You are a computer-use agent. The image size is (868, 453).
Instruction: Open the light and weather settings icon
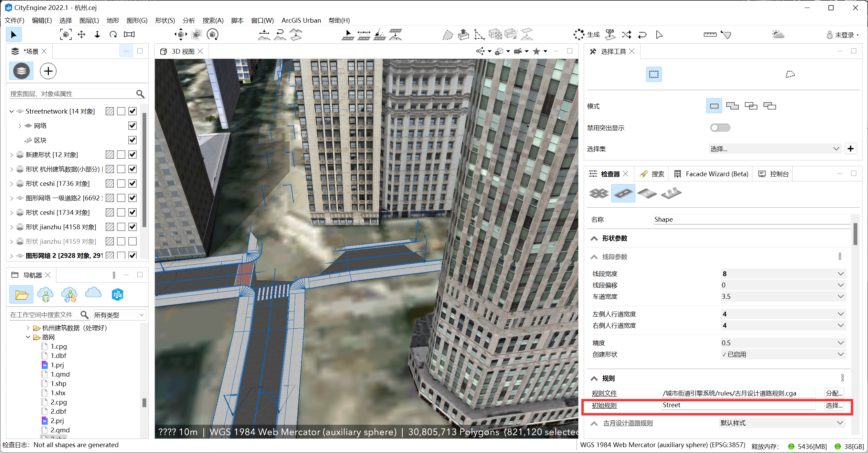coord(778,34)
